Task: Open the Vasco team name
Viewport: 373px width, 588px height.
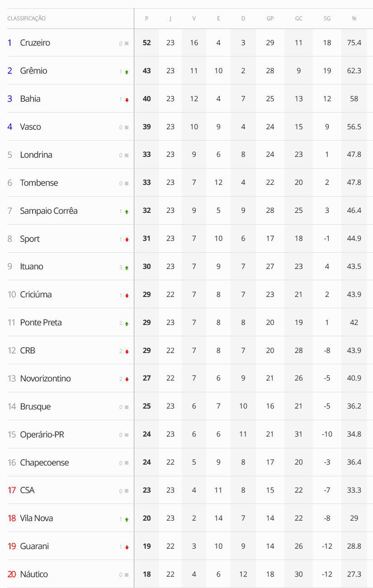Action: (31, 127)
